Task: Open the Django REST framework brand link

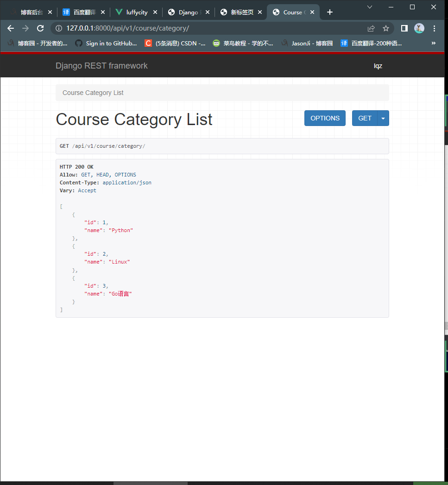Action: pyautogui.click(x=101, y=66)
